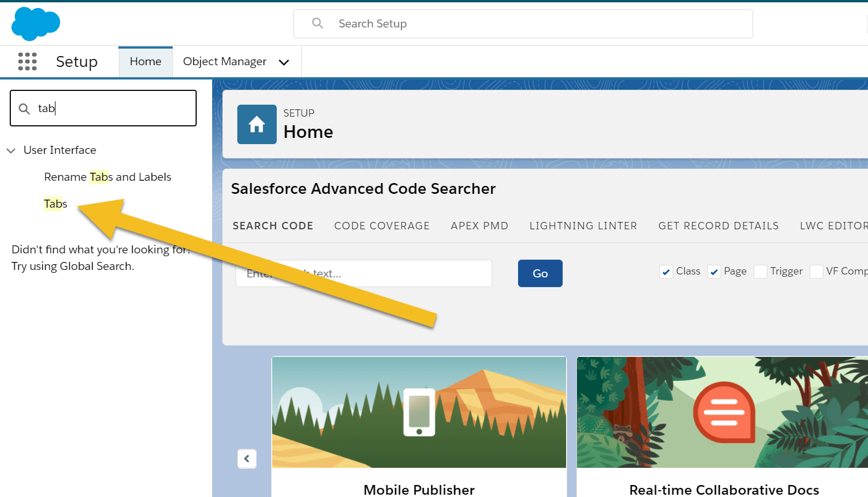Click the Salesforce cloud logo
868x497 pixels.
tap(35, 23)
